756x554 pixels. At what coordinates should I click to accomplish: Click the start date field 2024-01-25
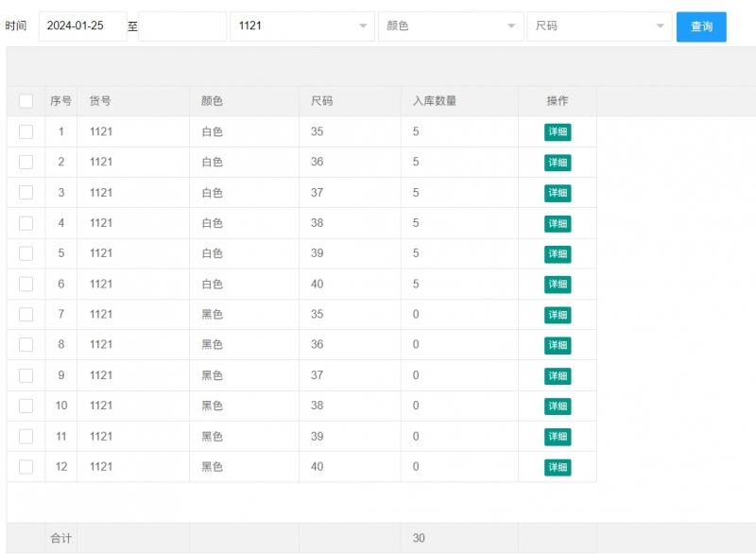[x=82, y=26]
